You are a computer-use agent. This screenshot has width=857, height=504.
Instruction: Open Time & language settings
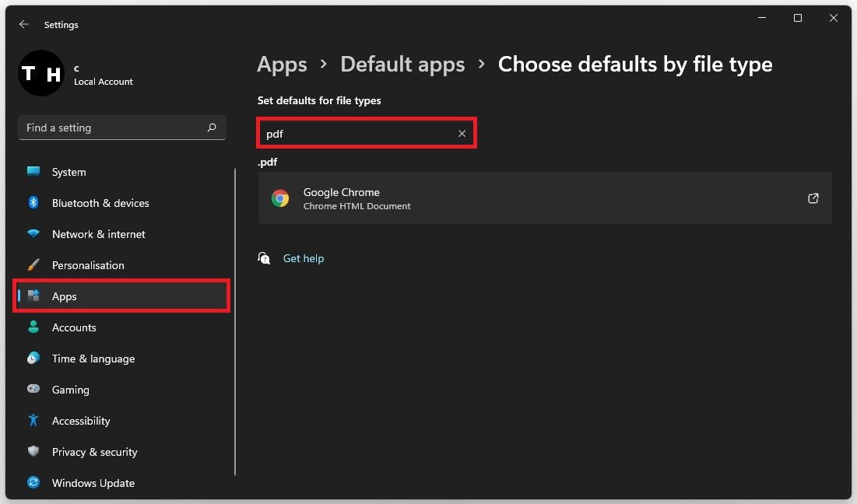pos(93,359)
